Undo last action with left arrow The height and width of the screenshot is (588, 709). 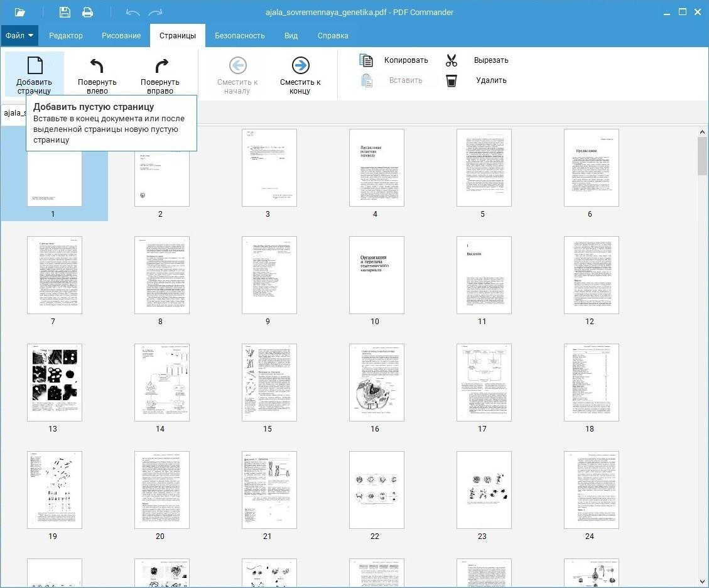pos(133,12)
